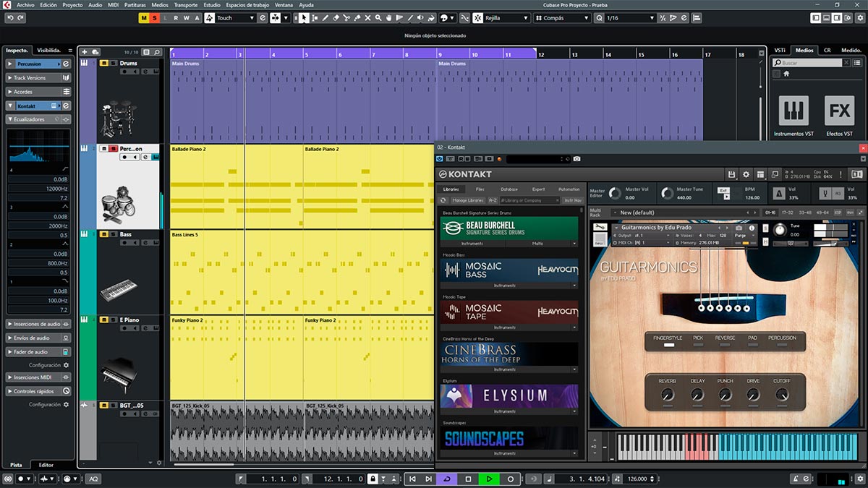Click the Editor tab at bottom
868x488 pixels.
[x=46, y=465]
